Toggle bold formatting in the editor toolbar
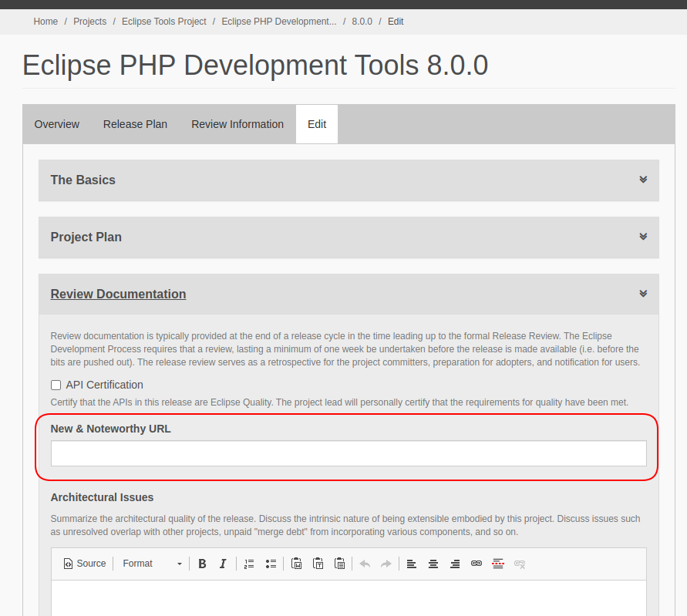 (202, 564)
